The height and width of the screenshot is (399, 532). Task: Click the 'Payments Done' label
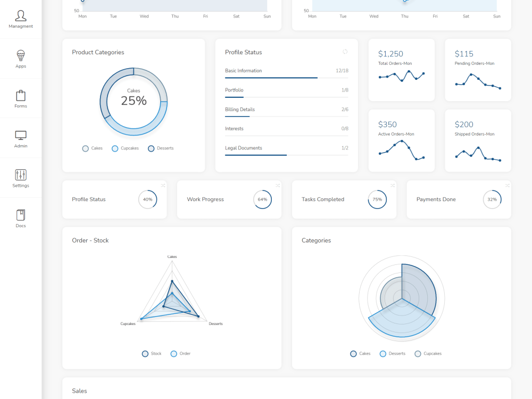pos(436,199)
